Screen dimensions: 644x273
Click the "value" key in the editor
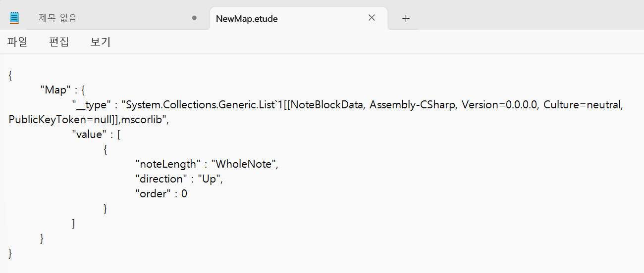[x=89, y=135]
